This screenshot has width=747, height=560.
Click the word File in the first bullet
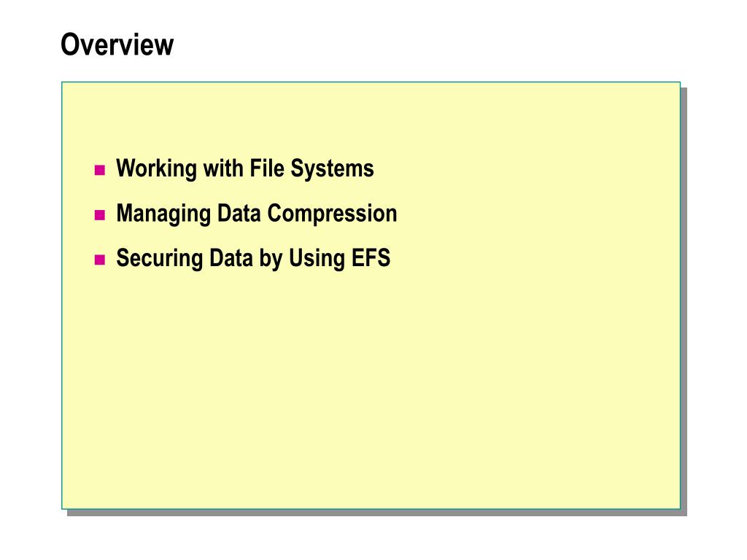267,168
